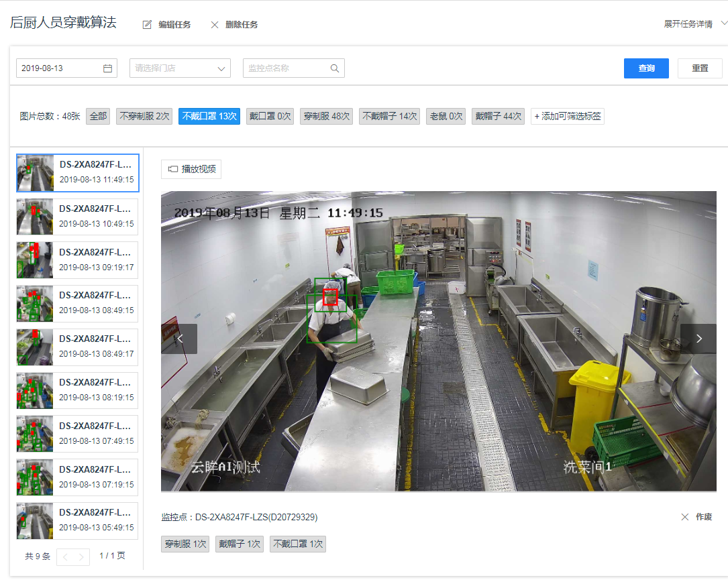Open the 10:49:15 thumbnail in sidebar
The width and height of the screenshot is (728, 584).
coord(76,217)
